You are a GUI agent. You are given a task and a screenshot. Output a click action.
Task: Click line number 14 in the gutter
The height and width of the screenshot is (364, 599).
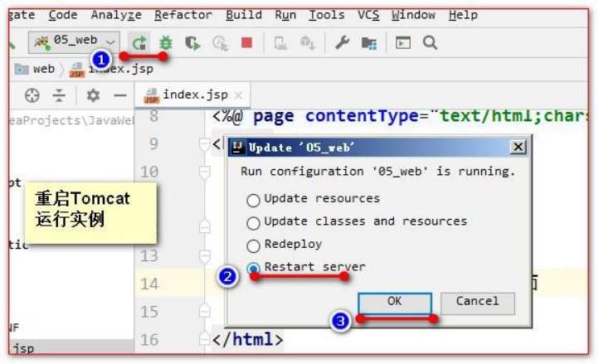click(149, 284)
